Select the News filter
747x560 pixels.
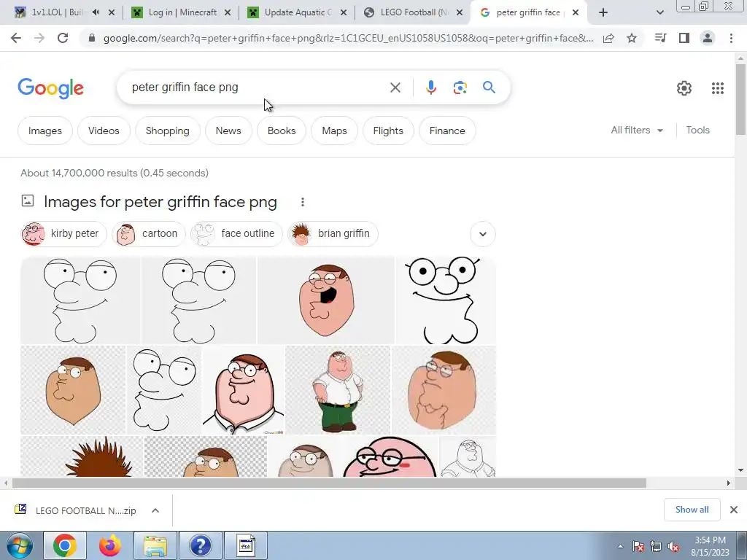pos(228,131)
